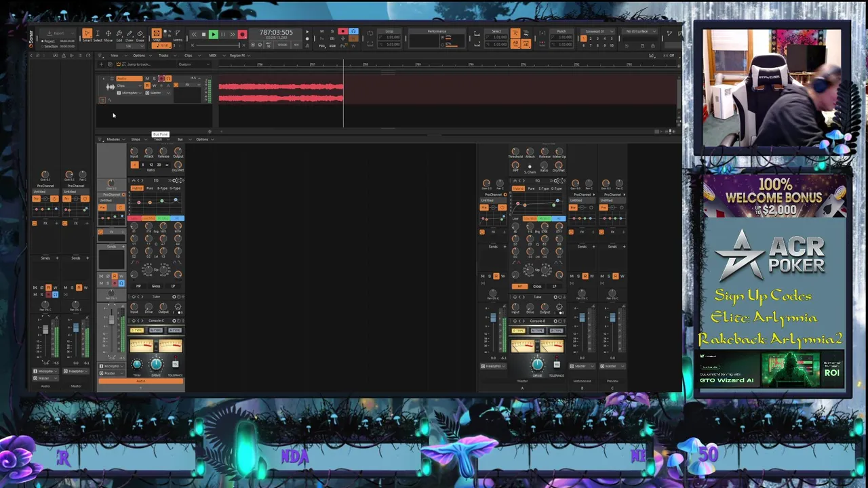Select the Select tool
Image resolution: width=868 pixels, height=488 pixels.
point(98,35)
